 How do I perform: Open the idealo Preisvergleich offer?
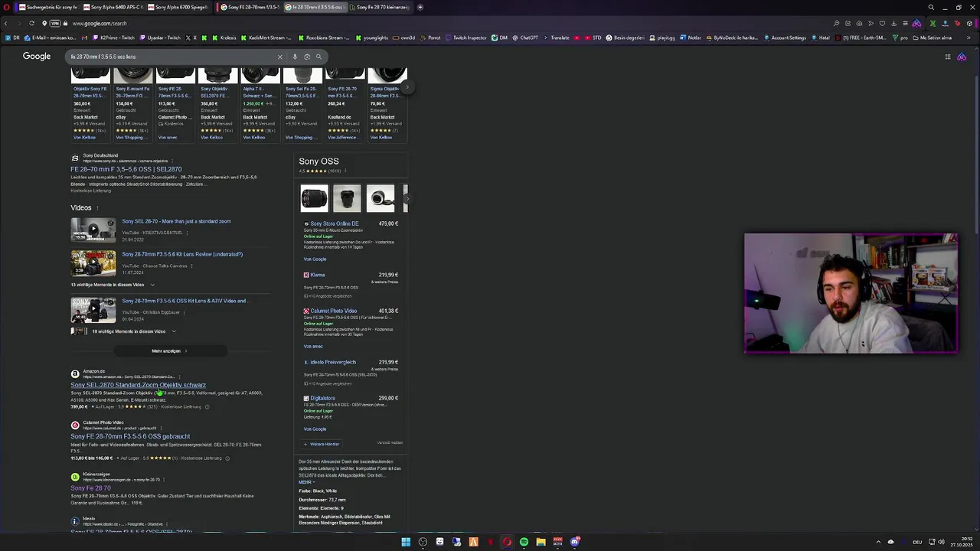pyautogui.click(x=333, y=362)
